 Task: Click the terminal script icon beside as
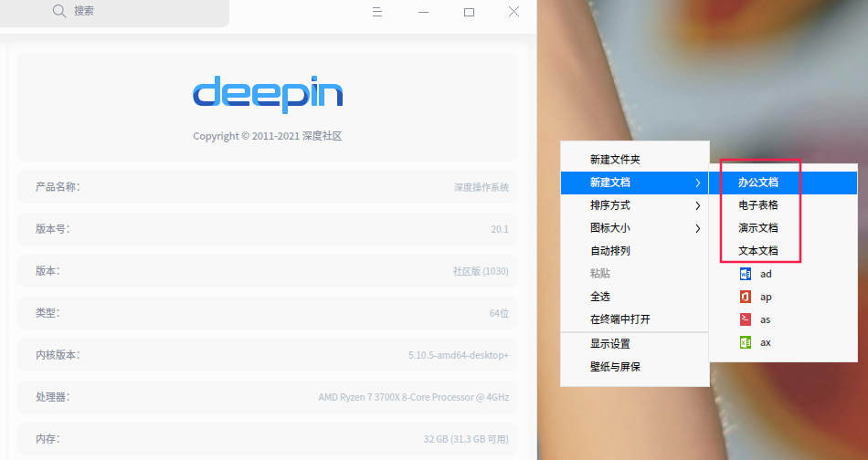tap(746, 319)
